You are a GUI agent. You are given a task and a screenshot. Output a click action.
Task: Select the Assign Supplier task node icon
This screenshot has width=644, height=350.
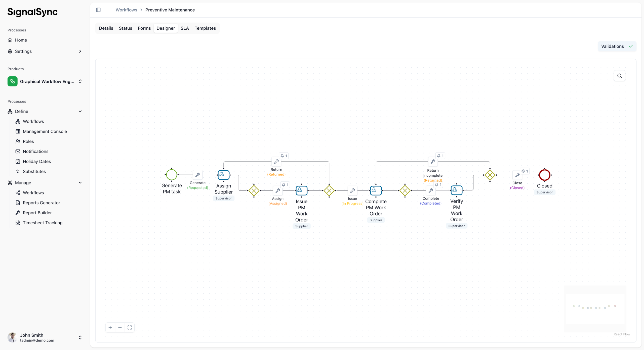click(x=223, y=175)
